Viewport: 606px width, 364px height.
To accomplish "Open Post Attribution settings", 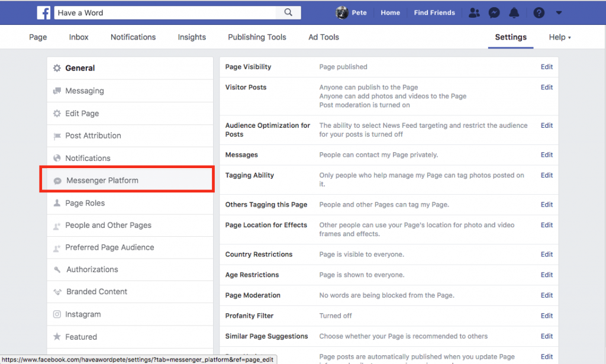I will coord(130,136).
